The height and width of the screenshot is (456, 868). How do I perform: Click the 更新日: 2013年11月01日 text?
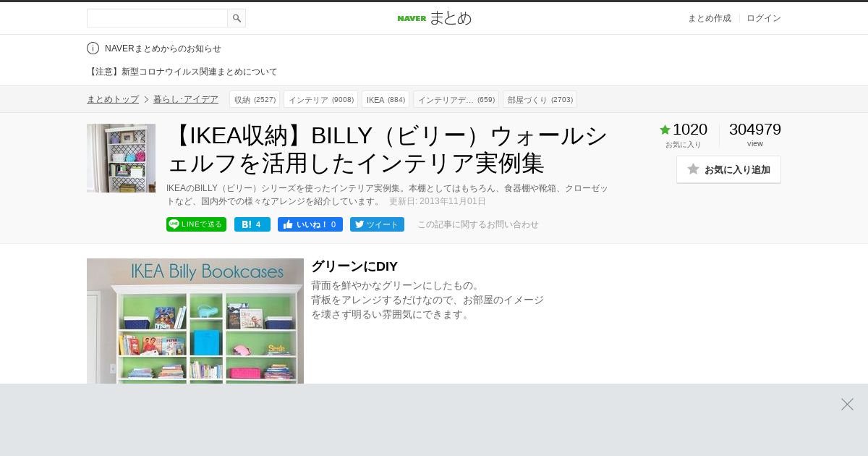tap(438, 201)
